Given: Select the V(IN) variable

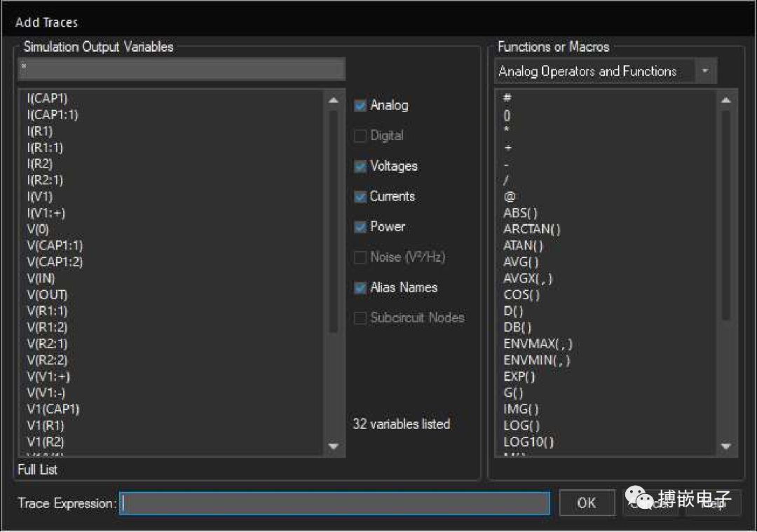Looking at the screenshot, I should click(41, 278).
